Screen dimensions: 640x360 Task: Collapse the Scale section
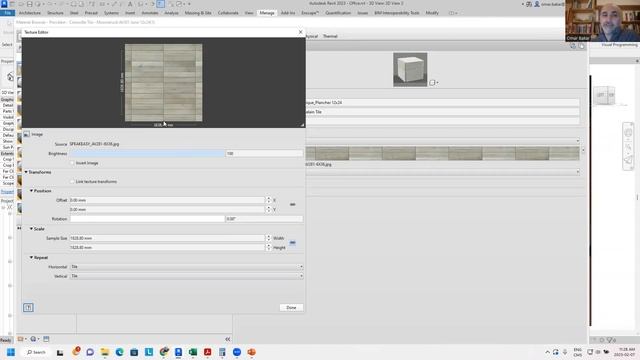(x=31, y=229)
